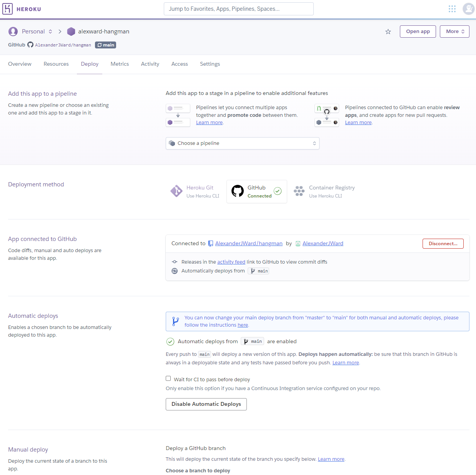Focus the Jump to Favorites search field

(x=239, y=9)
